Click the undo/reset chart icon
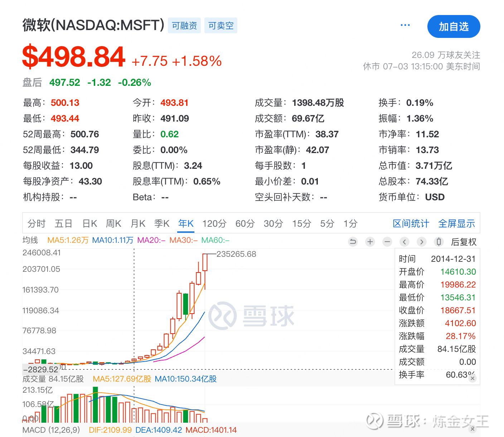 pos(353,242)
